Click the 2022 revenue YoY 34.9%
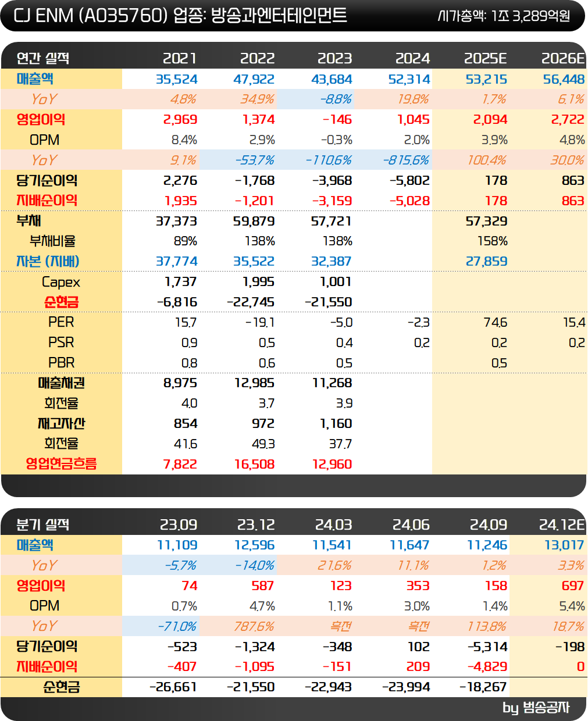Image resolution: width=588 pixels, height=721 pixels. pyautogui.click(x=258, y=99)
